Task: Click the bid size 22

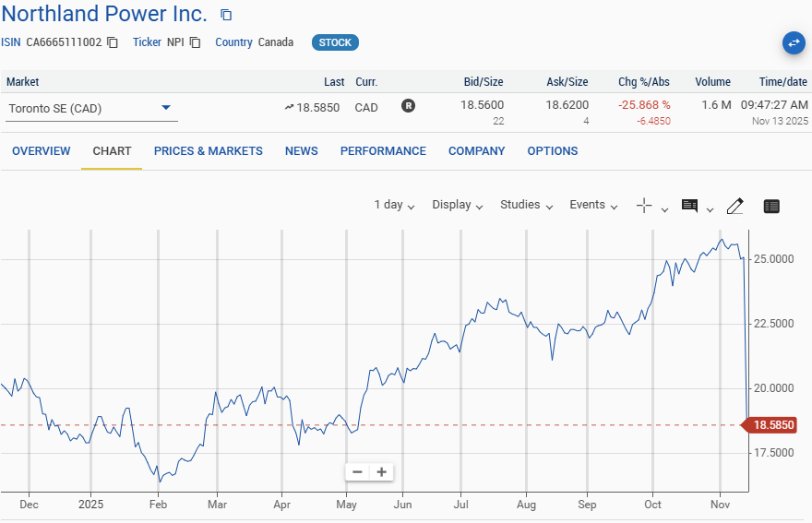Action: coord(498,121)
